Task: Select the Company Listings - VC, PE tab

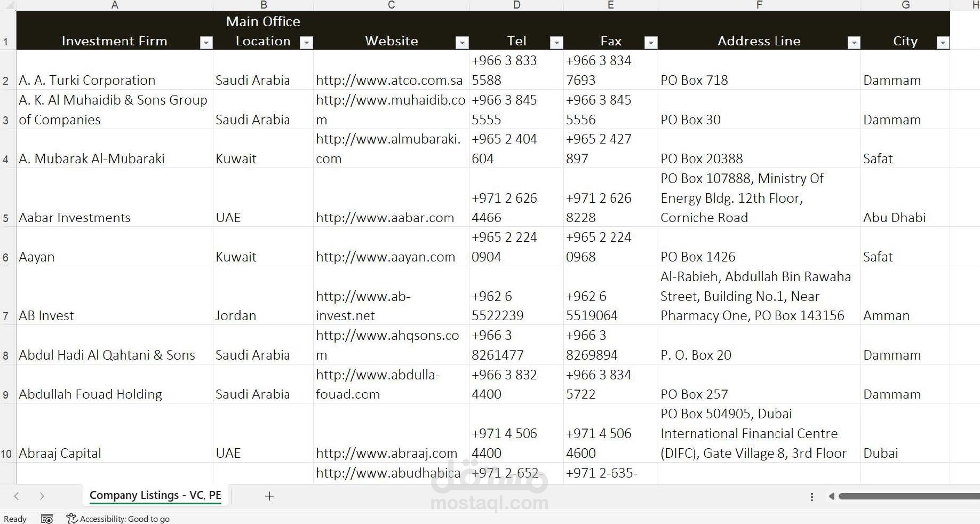Action: [x=155, y=495]
